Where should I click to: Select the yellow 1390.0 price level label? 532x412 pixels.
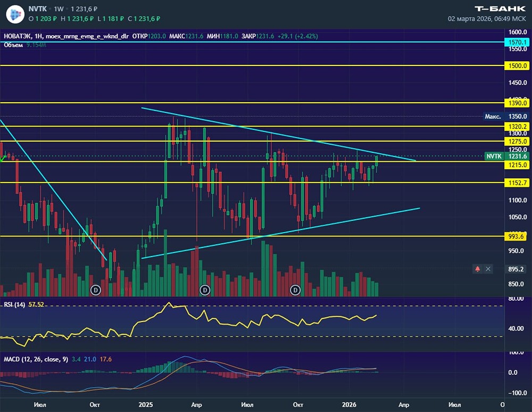(x=517, y=103)
